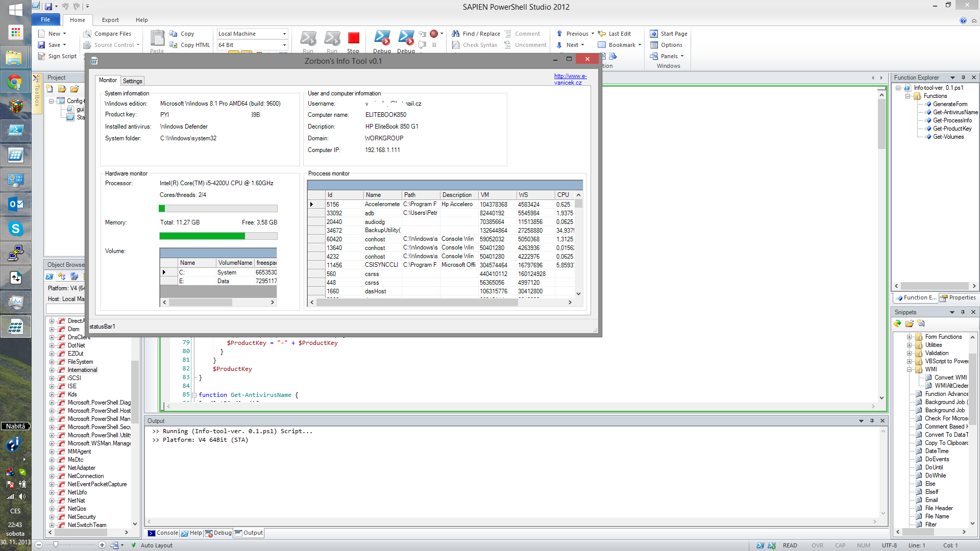The image size is (980, 551).
Task: Click the refresh snippets icon in Snippets panel
Action: pos(898,323)
